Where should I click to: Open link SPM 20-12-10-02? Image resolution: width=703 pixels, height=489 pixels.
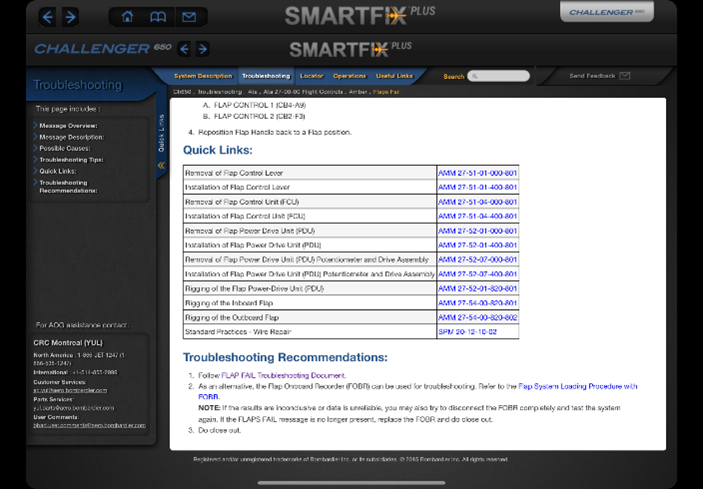pyautogui.click(x=467, y=332)
